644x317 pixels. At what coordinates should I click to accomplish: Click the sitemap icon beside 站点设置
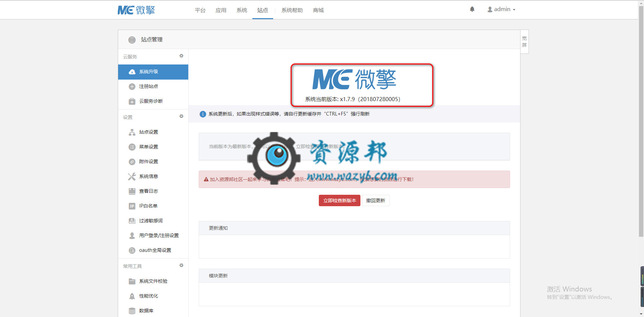(132, 132)
